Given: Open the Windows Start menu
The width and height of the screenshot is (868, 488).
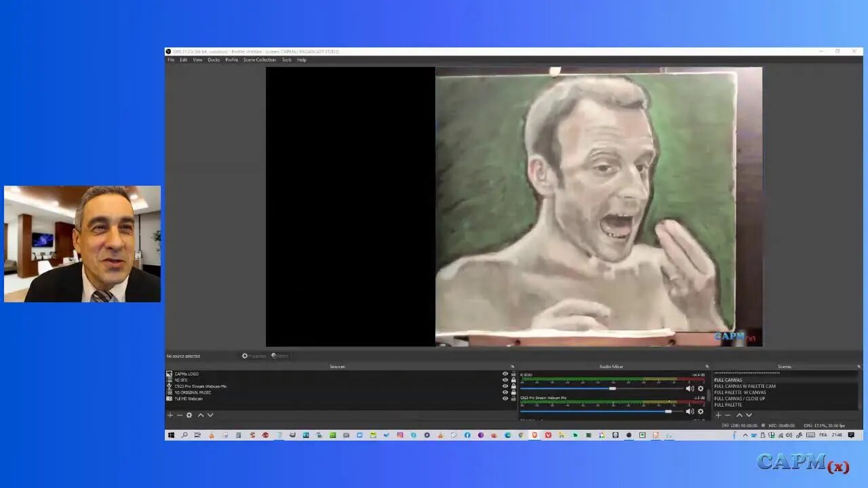Looking at the screenshot, I should pos(171,435).
